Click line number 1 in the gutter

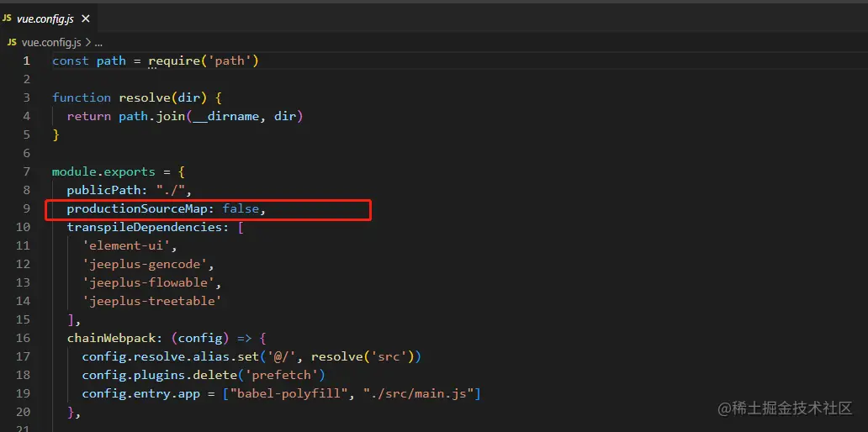tap(26, 61)
